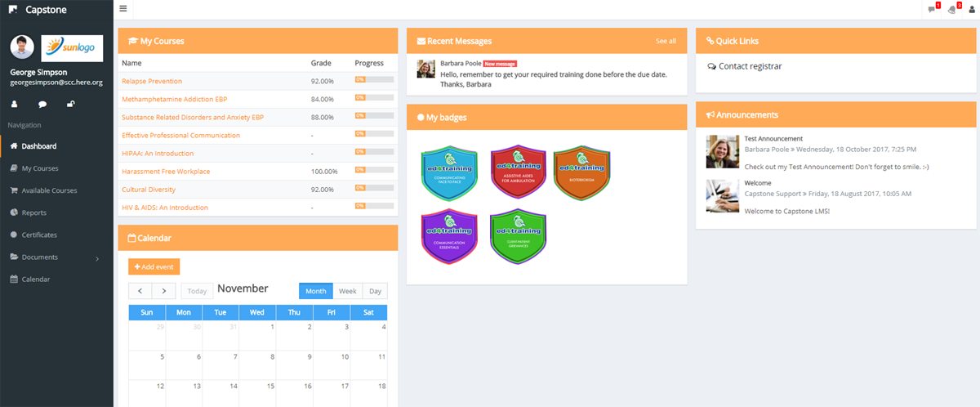
Task: Open messages icon in top bar
Action: [x=932, y=10]
